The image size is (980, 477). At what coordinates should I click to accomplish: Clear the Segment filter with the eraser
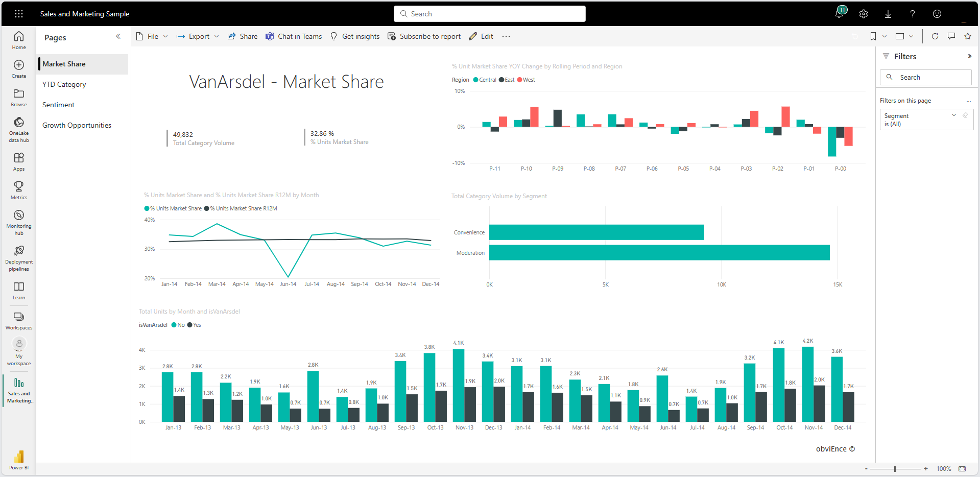click(965, 115)
